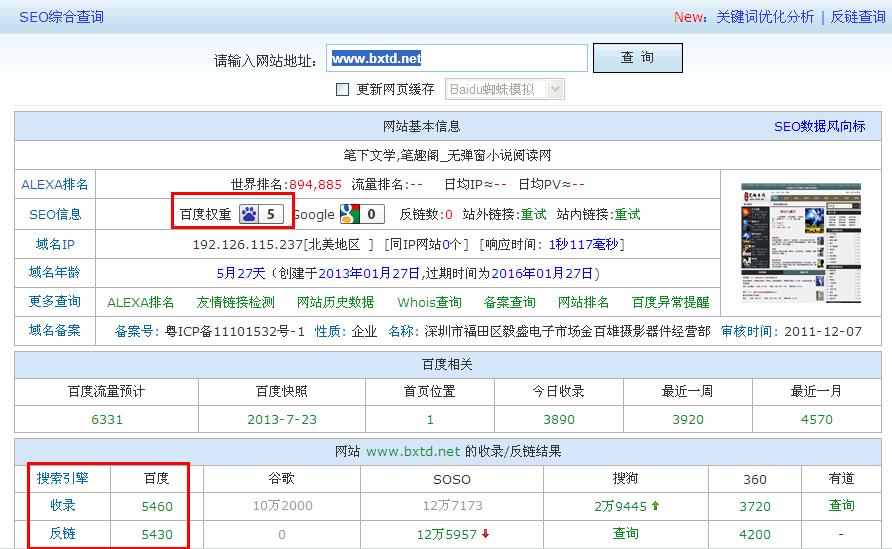Screen dimensions: 892x549
Task: Open 360 反链 count 4200
Action: 755,535
